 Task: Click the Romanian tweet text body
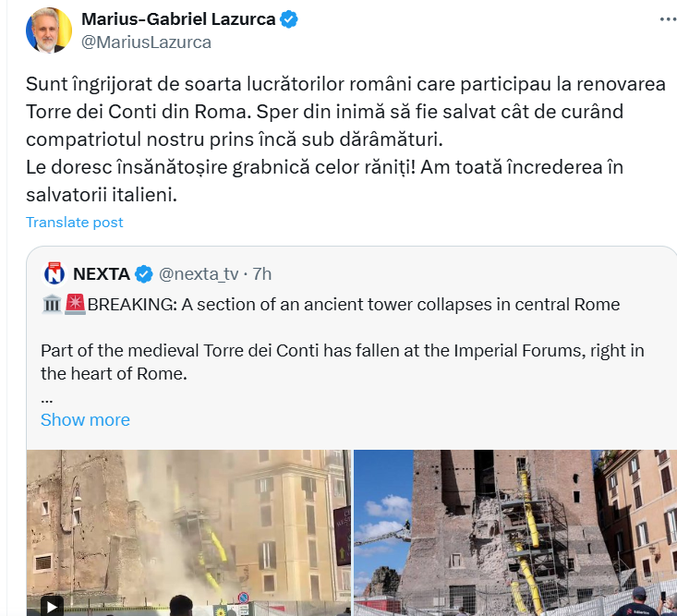pyautogui.click(x=345, y=139)
